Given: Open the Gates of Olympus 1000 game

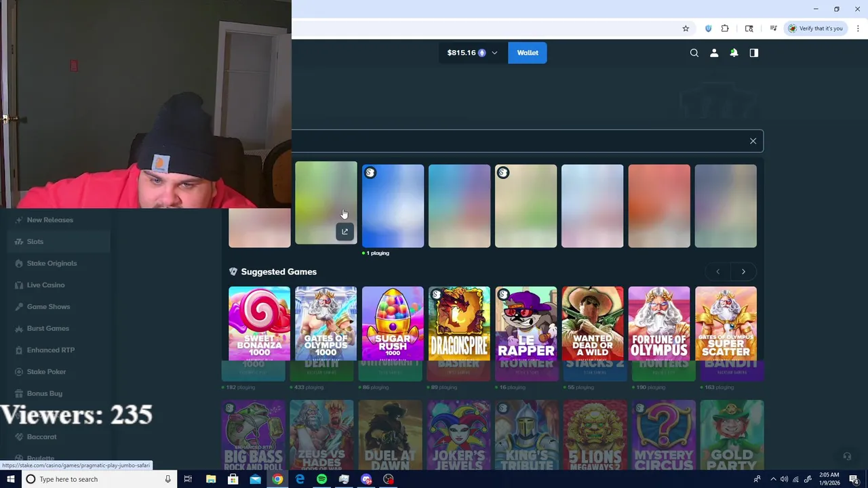Looking at the screenshot, I should point(325,323).
